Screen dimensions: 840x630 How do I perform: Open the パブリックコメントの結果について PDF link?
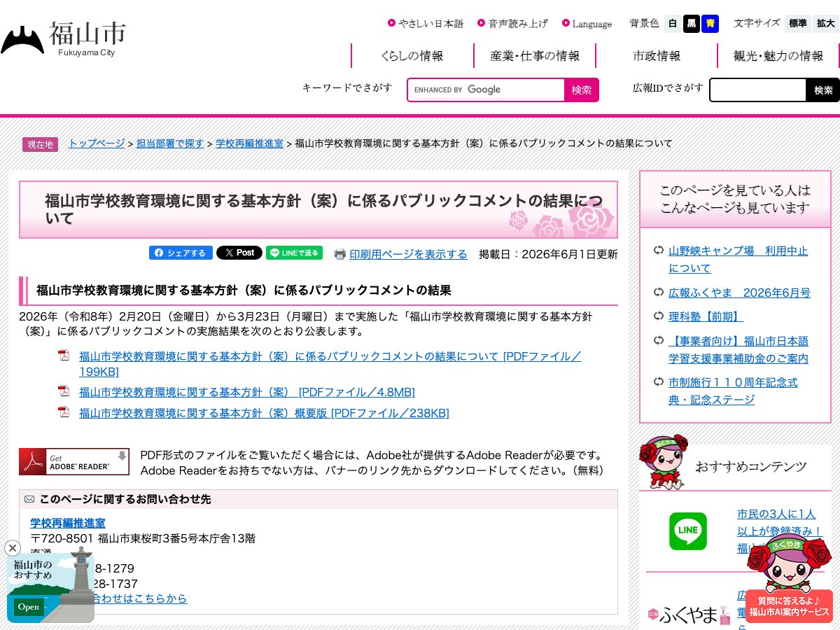pos(330,364)
